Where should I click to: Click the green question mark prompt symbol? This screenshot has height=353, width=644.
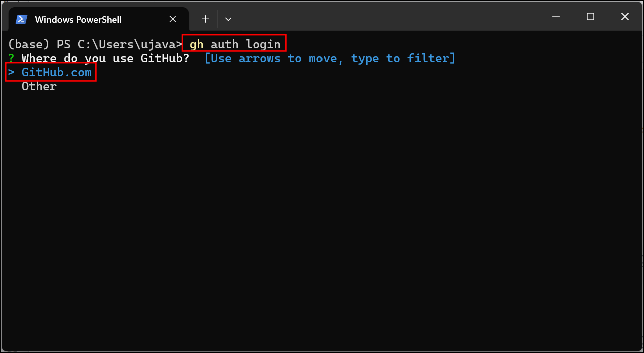11,58
